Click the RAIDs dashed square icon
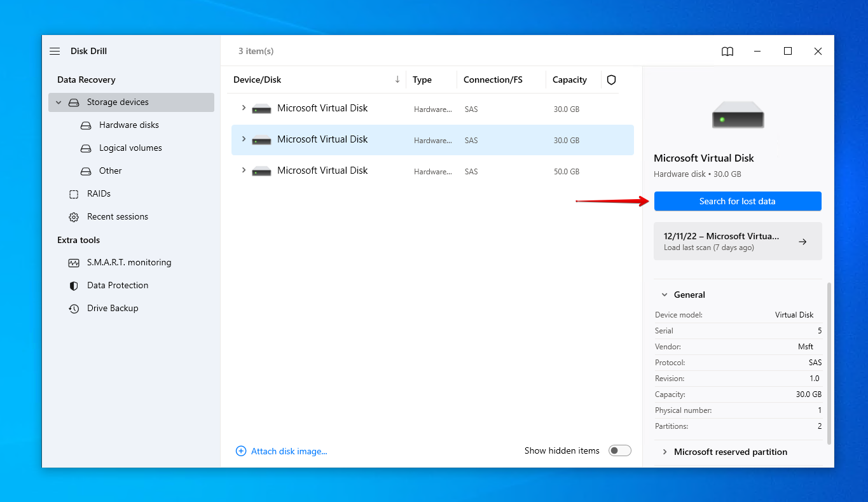The width and height of the screenshot is (868, 502). (x=74, y=194)
